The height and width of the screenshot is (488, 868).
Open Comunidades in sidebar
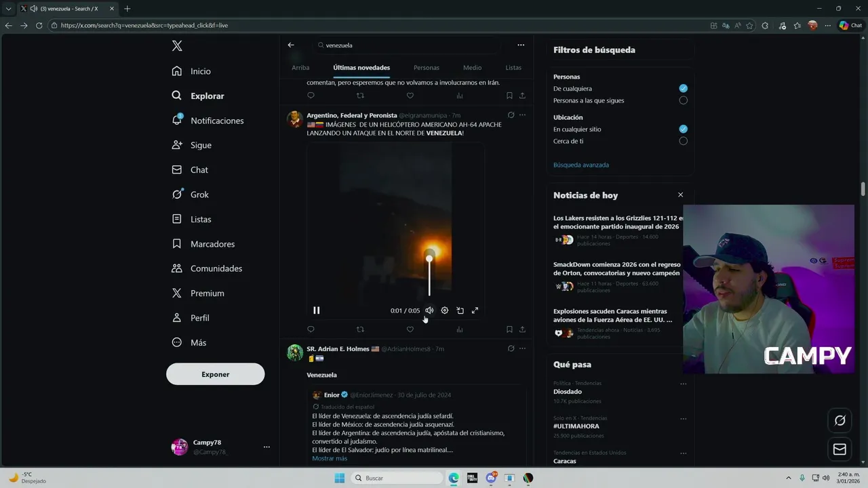pyautogui.click(x=207, y=268)
